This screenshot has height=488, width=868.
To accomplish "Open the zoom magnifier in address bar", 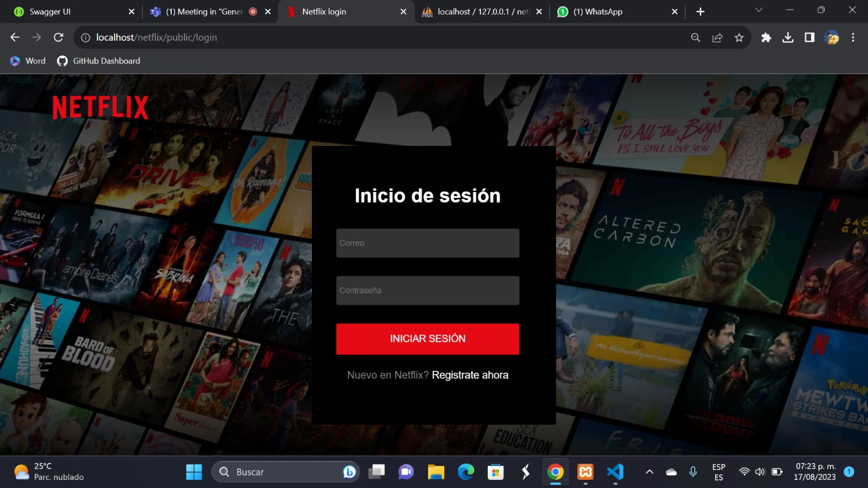I will [695, 37].
